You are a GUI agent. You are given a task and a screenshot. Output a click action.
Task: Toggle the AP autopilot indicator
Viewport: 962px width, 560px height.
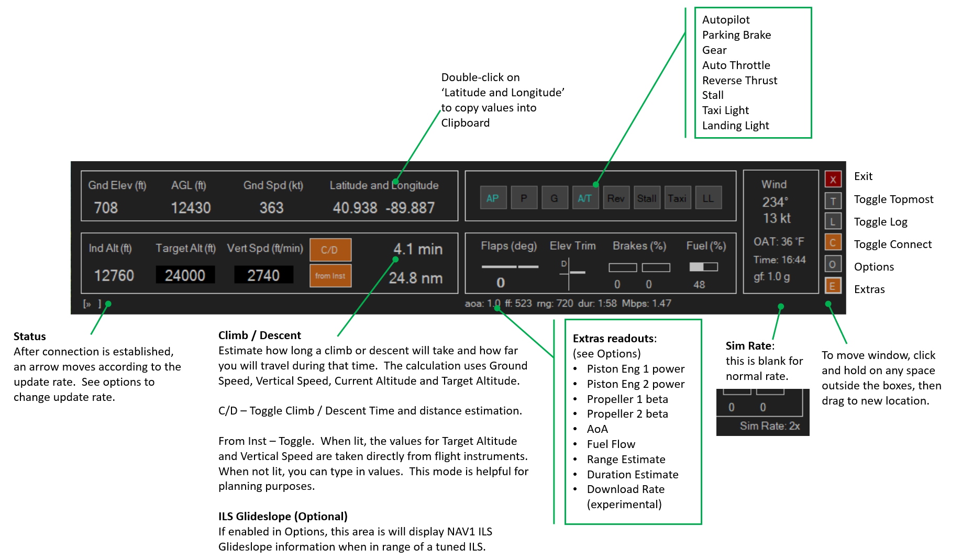tap(493, 198)
